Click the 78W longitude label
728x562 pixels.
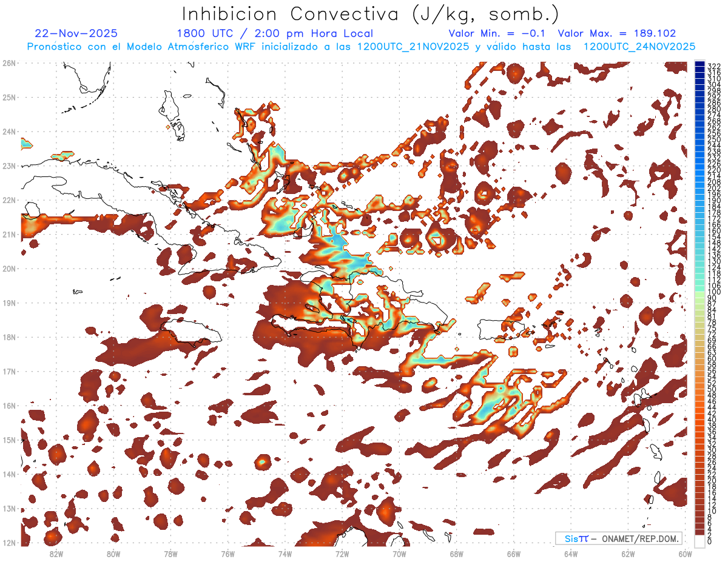point(170,554)
